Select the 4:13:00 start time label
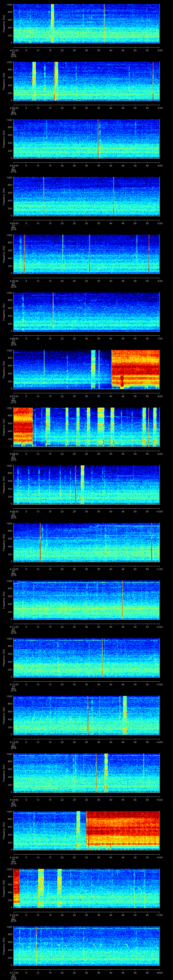This screenshot has height=980, width=173. click(14, 742)
